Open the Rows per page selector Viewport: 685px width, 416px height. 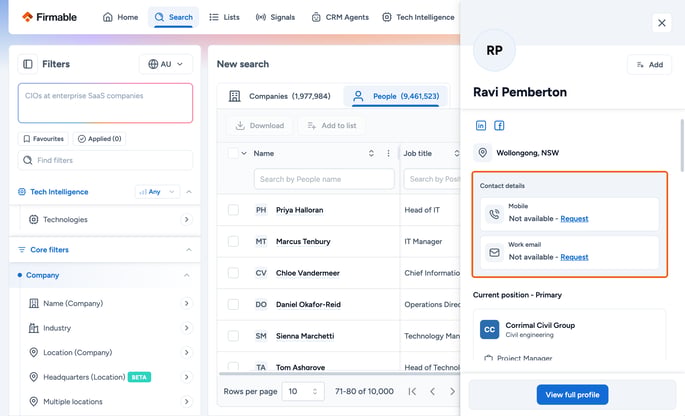click(x=303, y=392)
